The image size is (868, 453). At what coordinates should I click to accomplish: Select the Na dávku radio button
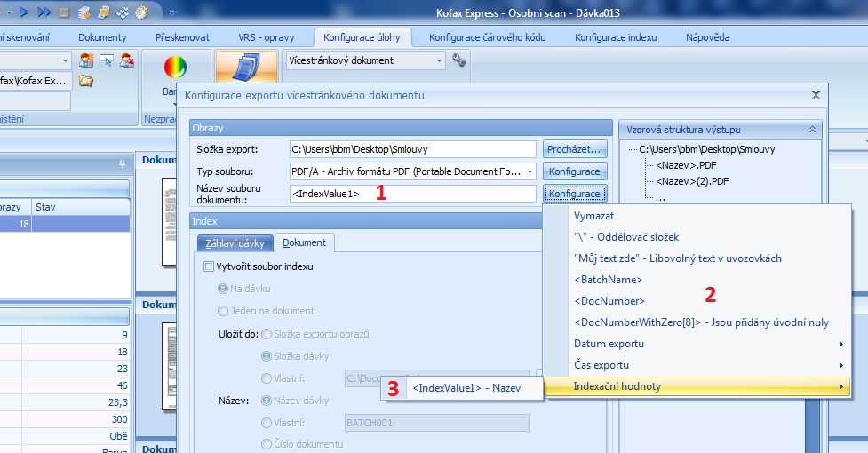click(x=223, y=289)
